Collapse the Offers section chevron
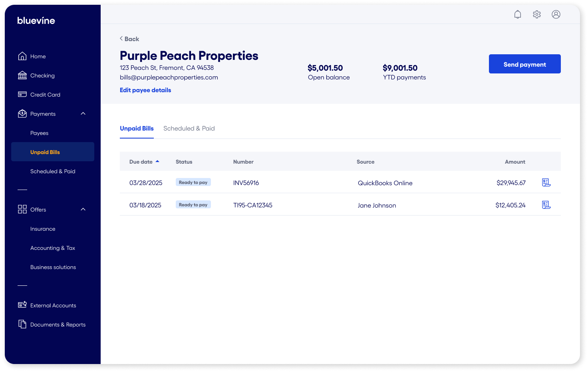This screenshot has height=372, width=588. pyautogui.click(x=83, y=209)
